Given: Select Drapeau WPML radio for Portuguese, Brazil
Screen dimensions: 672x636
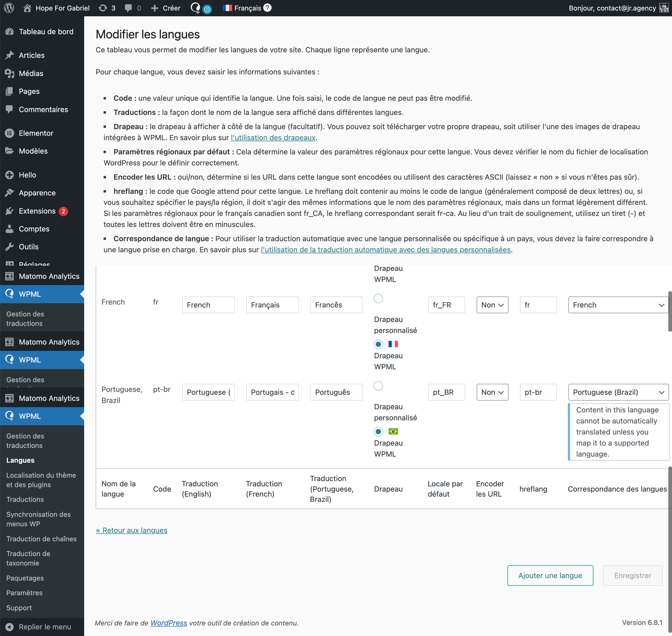Looking at the screenshot, I should pyautogui.click(x=378, y=431).
